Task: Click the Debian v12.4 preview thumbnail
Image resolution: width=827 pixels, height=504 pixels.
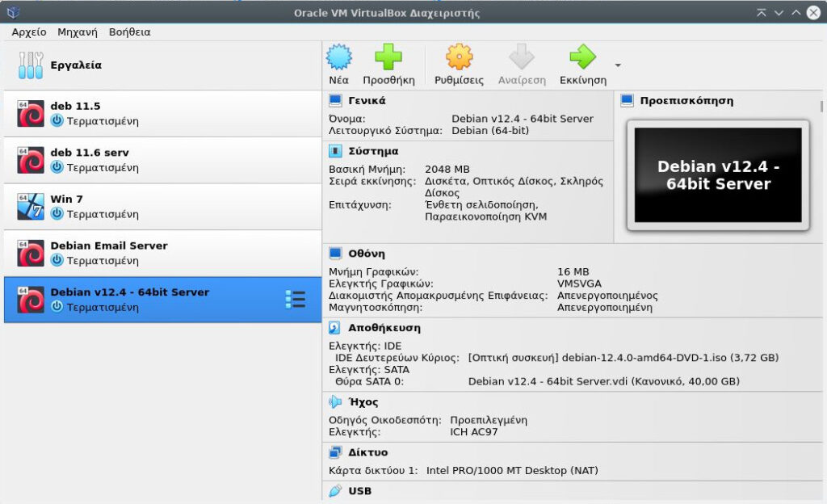Action: 718,175
